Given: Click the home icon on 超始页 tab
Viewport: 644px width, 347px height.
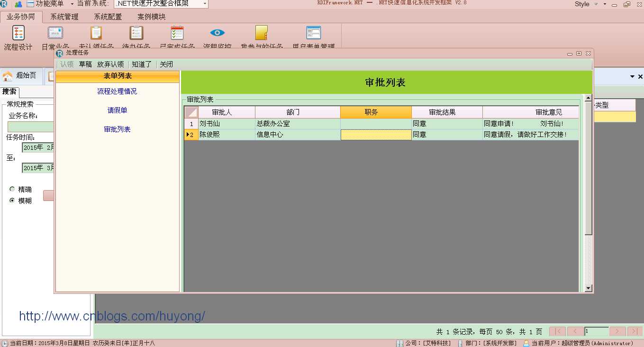Looking at the screenshot, I should [x=8, y=76].
